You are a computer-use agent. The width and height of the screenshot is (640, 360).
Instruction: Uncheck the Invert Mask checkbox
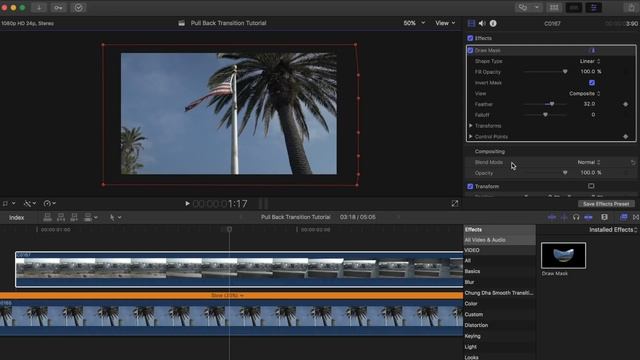[592, 82]
